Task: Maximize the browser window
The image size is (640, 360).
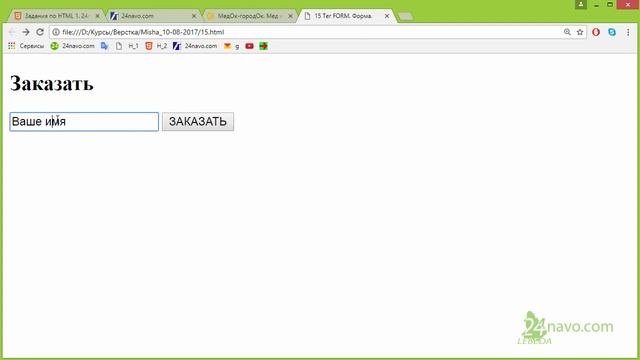Action: point(610,4)
